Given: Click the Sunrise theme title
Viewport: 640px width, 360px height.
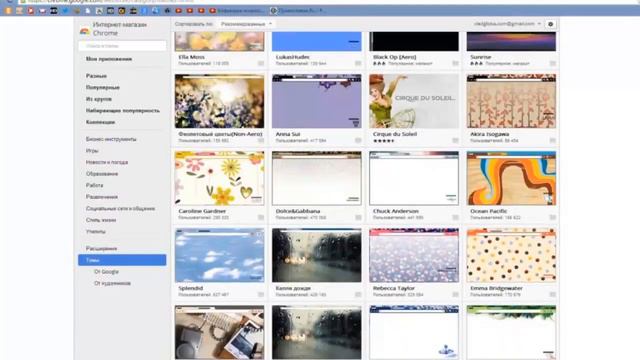Looking at the screenshot, I should 480,57.
